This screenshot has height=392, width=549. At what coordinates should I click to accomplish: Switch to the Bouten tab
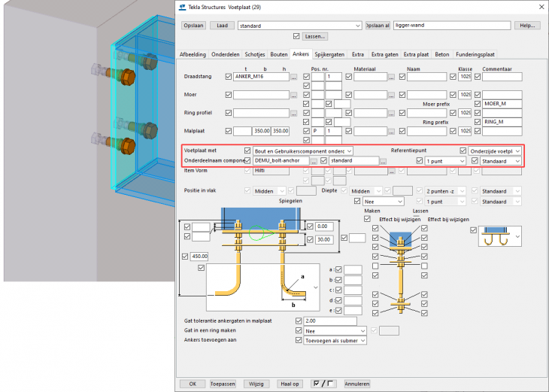point(279,54)
